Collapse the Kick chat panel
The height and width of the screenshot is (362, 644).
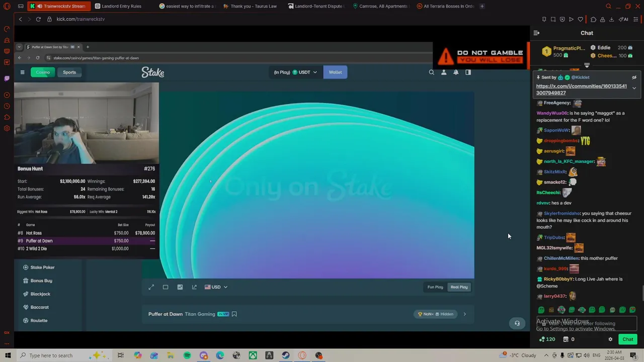coord(536,33)
